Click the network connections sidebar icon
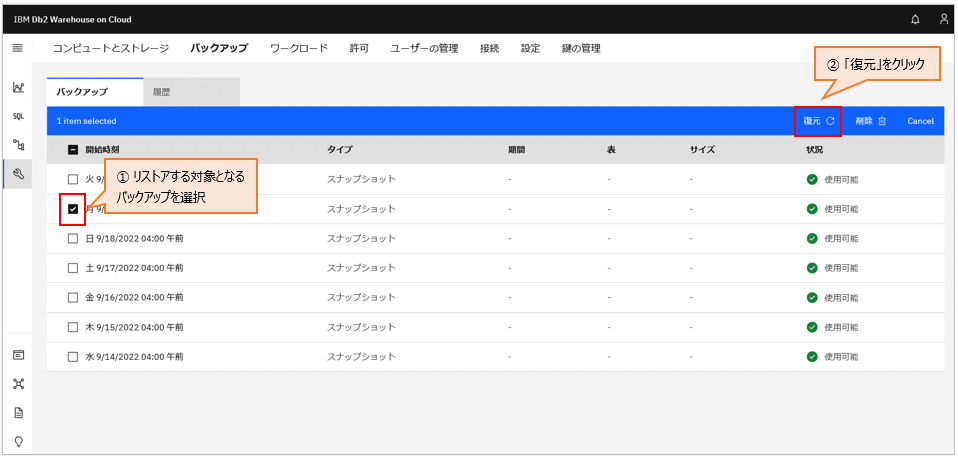958x460 pixels. tap(18, 384)
